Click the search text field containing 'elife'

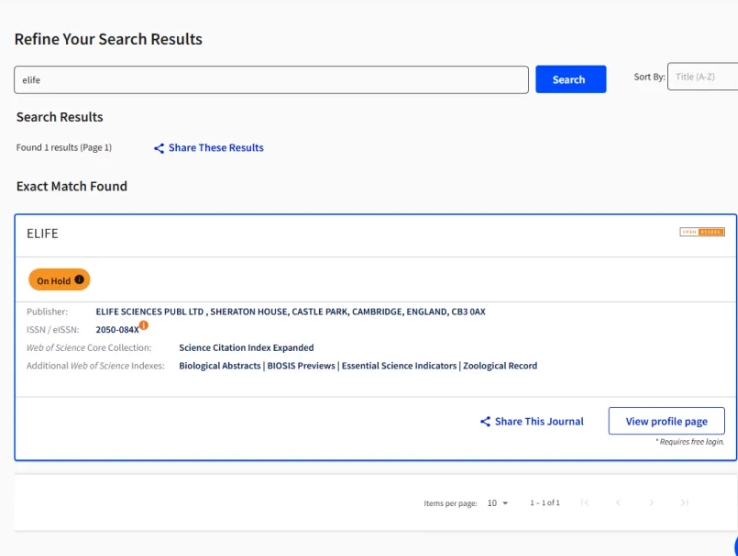tap(271, 80)
